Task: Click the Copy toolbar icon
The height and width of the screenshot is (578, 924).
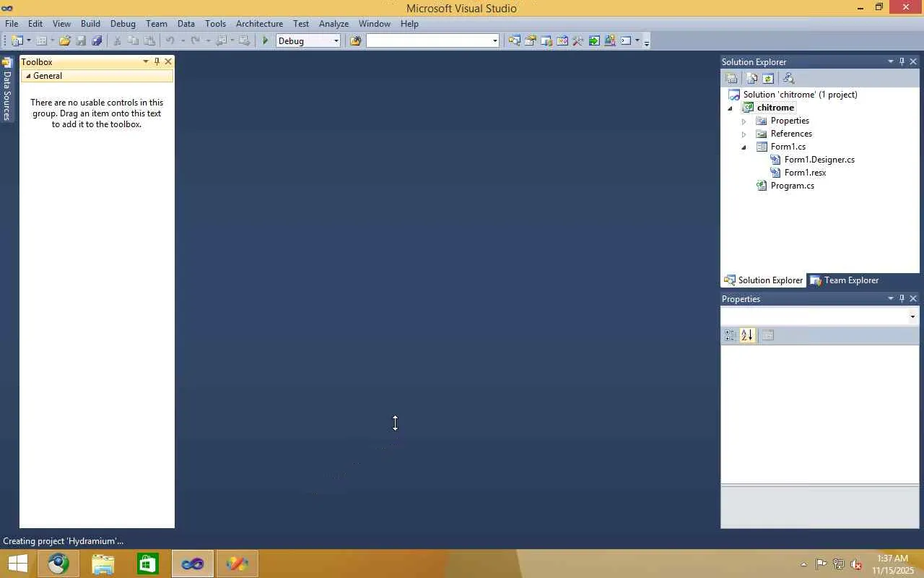Action: 133,41
